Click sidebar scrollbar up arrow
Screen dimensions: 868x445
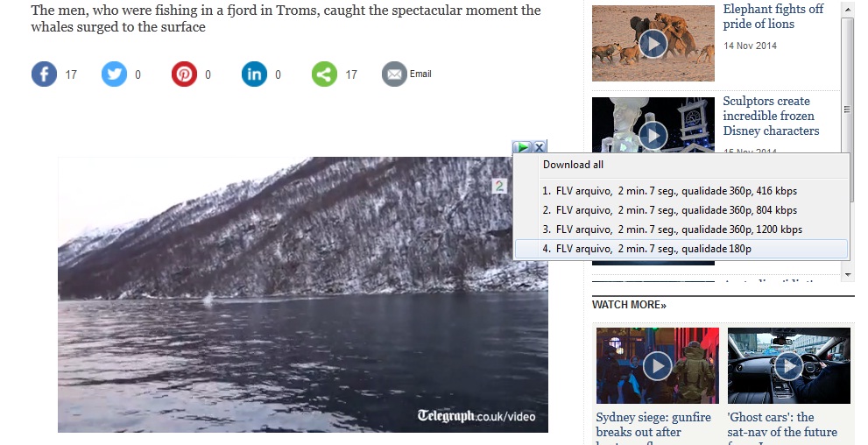(x=848, y=10)
